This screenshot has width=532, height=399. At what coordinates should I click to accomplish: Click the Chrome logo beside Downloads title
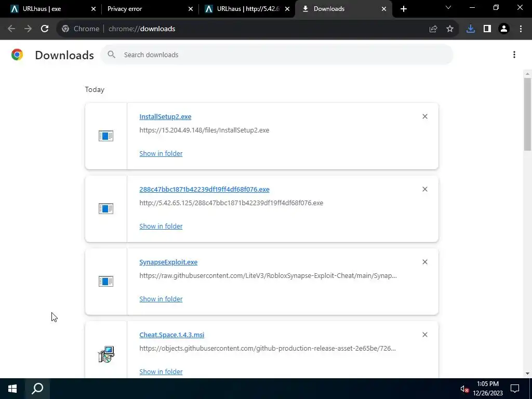tap(17, 55)
